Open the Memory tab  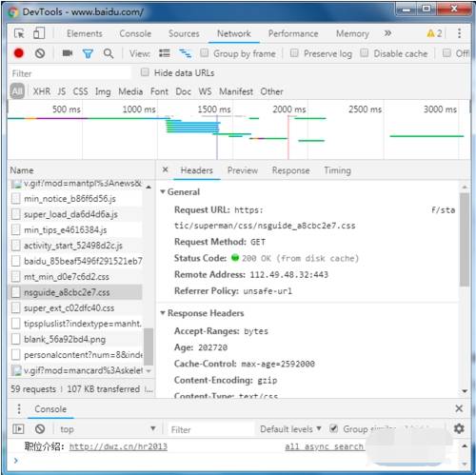(x=352, y=33)
